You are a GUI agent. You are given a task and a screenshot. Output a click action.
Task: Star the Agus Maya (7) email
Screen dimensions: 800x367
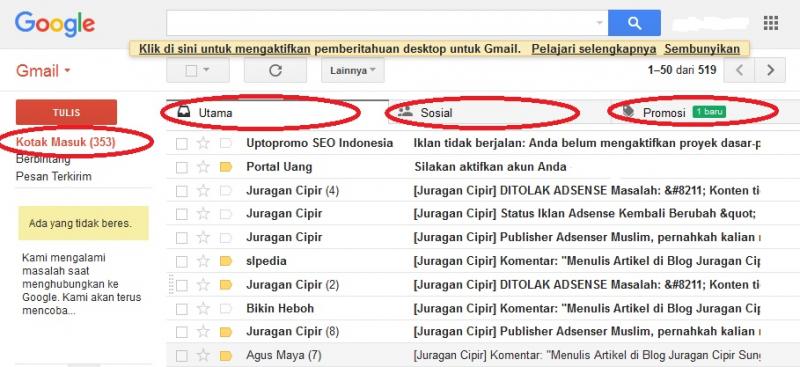(203, 355)
